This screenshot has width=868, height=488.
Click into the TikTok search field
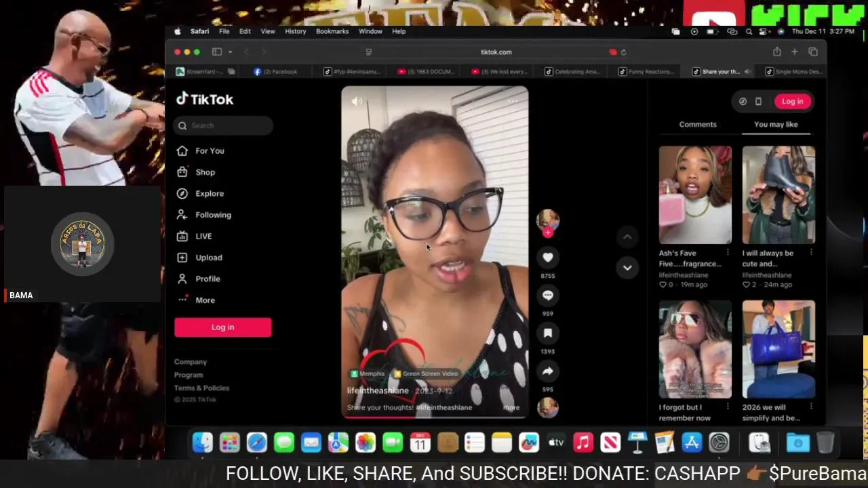point(223,125)
